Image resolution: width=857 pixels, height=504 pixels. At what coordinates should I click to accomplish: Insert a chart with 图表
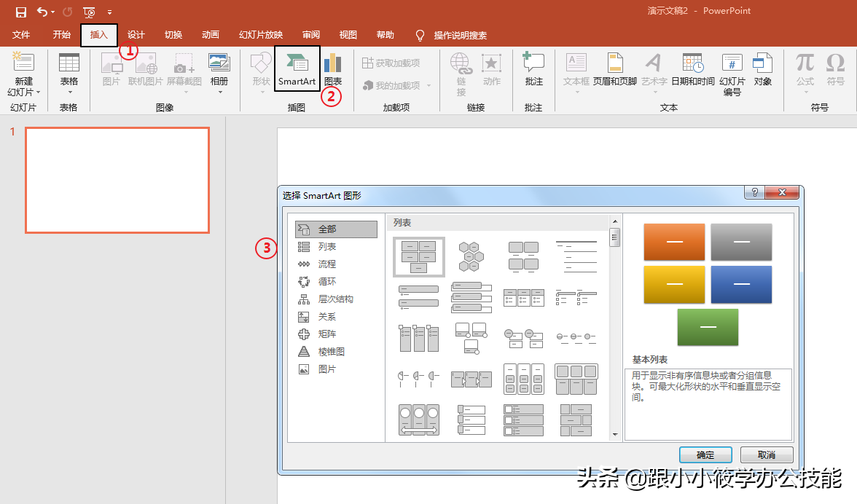333,70
